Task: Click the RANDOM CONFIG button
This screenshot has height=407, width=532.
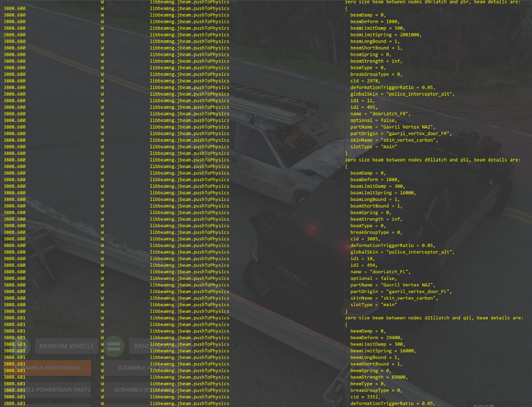Action: point(161,346)
